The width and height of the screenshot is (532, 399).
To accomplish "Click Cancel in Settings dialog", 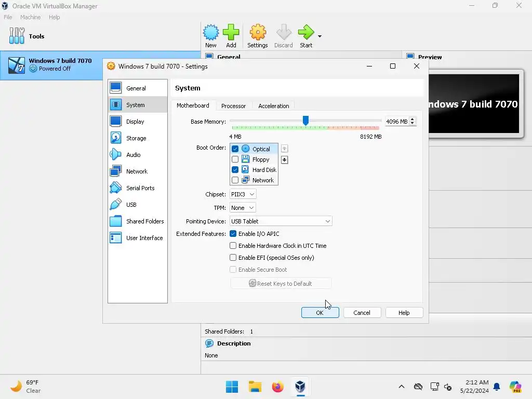I will [362, 312].
